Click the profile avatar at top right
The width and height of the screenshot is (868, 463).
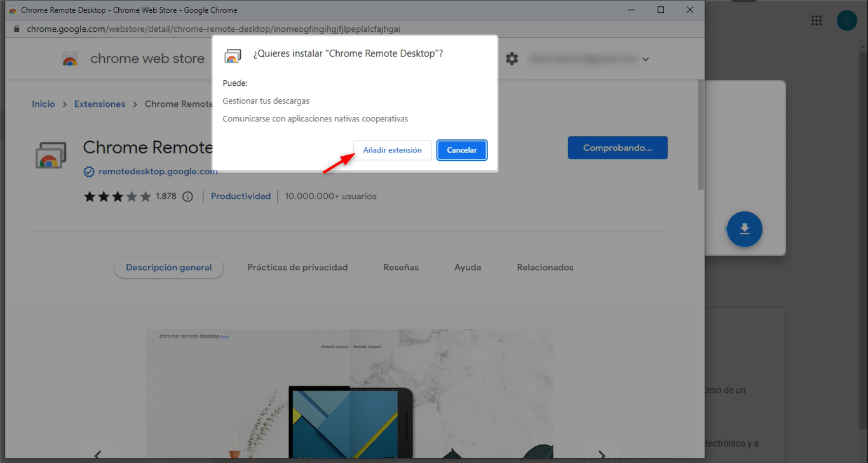point(846,21)
